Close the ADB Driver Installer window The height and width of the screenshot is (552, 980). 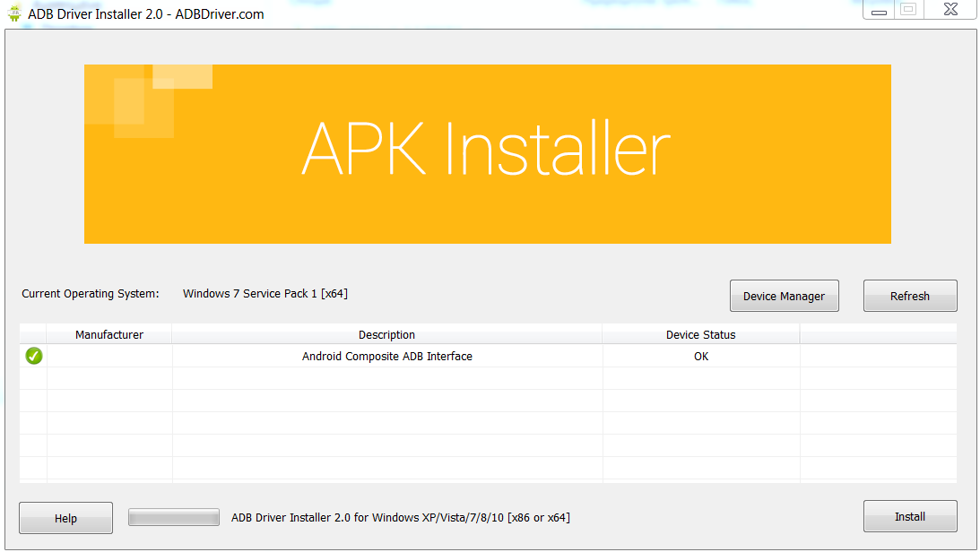pos(950,9)
